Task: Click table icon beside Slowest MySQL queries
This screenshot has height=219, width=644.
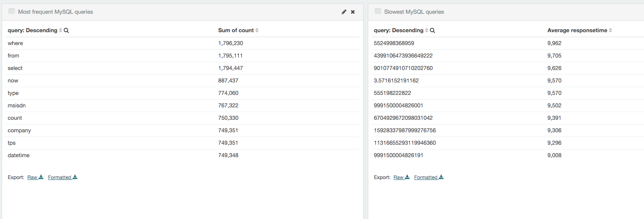Action: [x=378, y=12]
